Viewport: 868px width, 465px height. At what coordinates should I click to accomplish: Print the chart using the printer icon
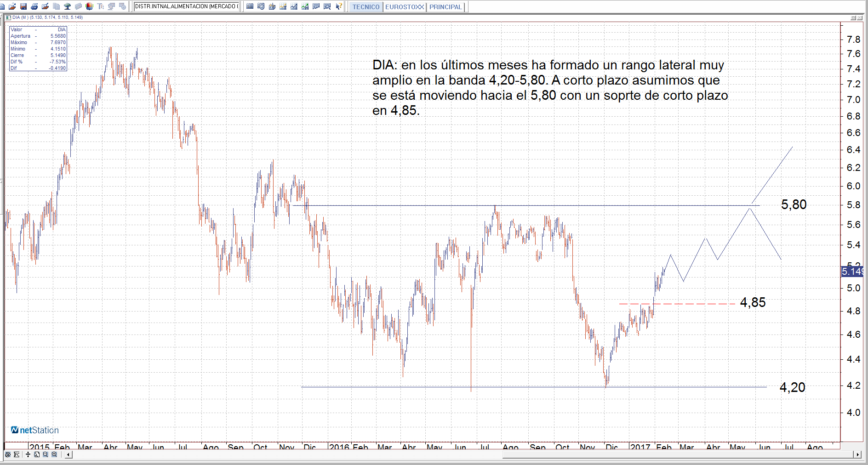34,6
